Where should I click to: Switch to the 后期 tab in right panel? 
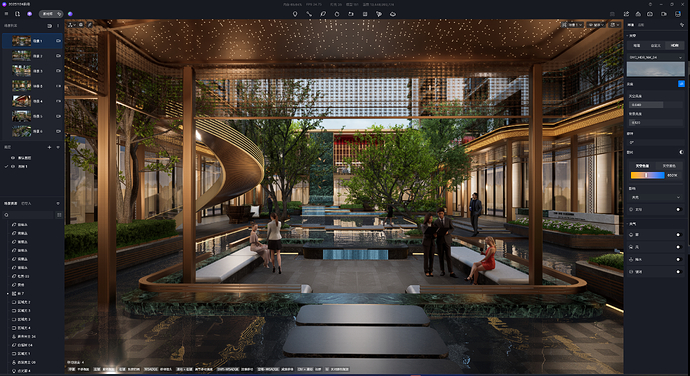pyautogui.click(x=641, y=25)
